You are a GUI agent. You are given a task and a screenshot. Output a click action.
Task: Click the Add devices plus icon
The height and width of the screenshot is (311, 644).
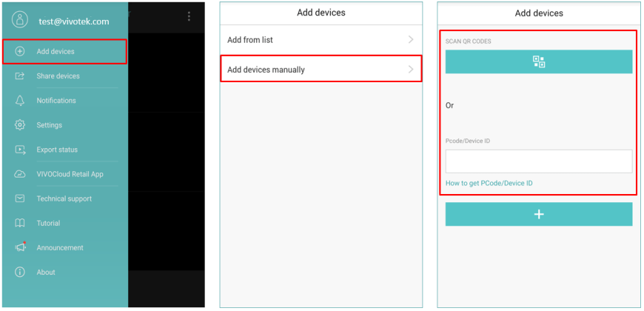click(20, 52)
